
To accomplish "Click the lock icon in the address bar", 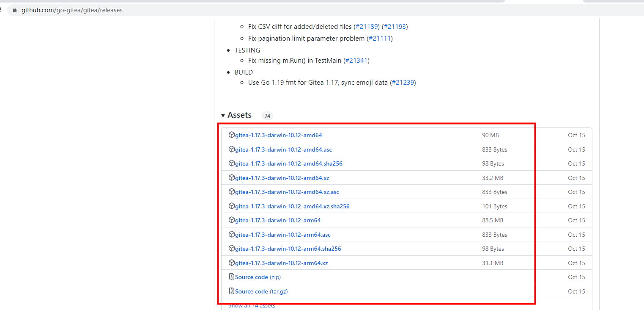I will tap(15, 10).
